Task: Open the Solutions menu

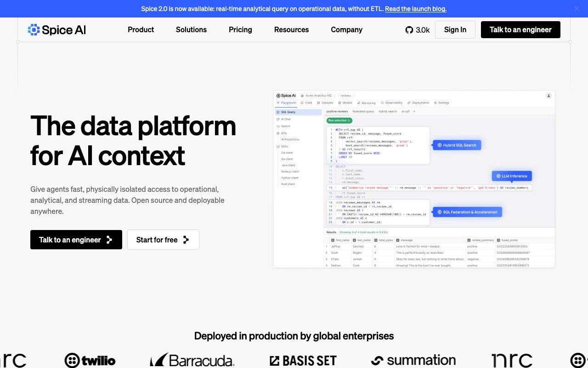Action: (191, 29)
